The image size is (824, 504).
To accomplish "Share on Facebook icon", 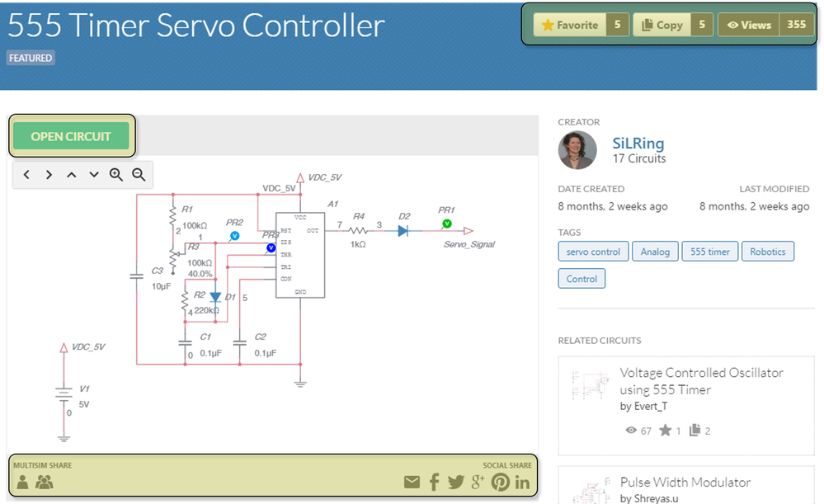I will [x=434, y=482].
